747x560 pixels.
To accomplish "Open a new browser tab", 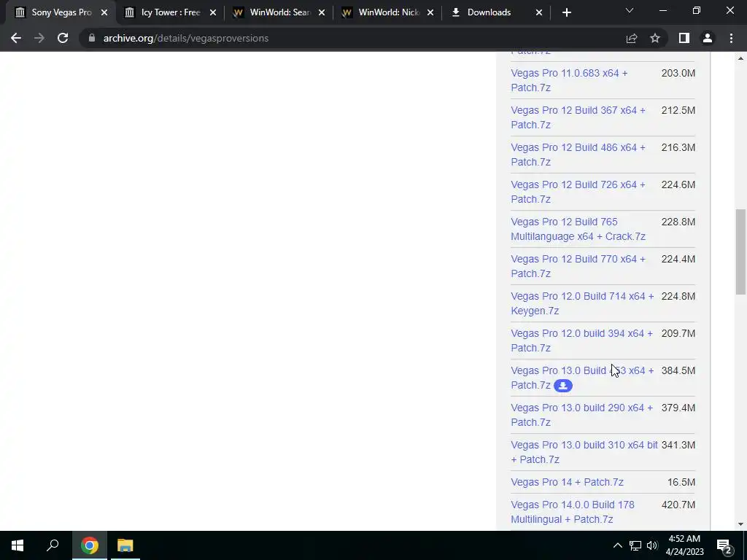I will 566,12.
